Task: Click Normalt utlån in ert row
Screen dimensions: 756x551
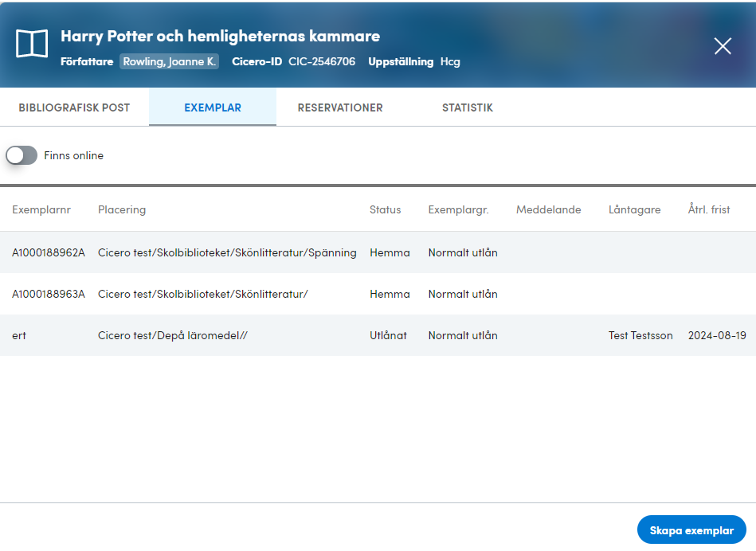Action: click(463, 335)
